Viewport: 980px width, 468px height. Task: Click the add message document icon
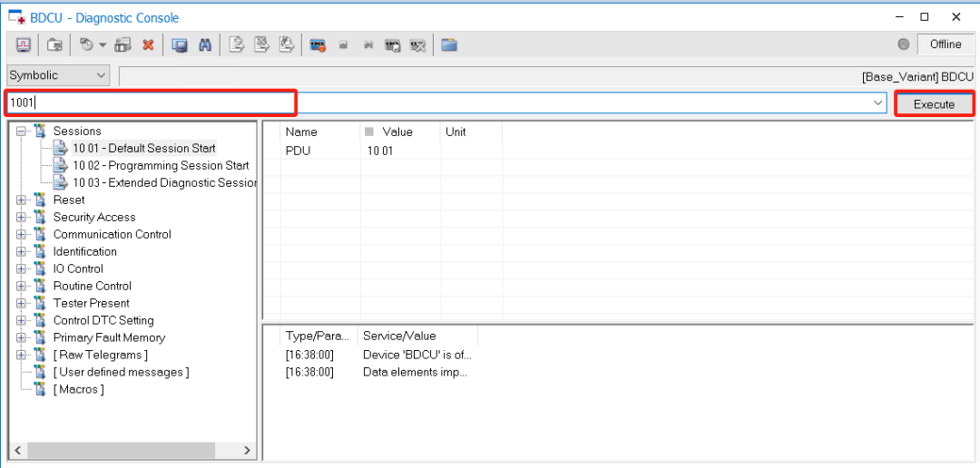[236, 44]
